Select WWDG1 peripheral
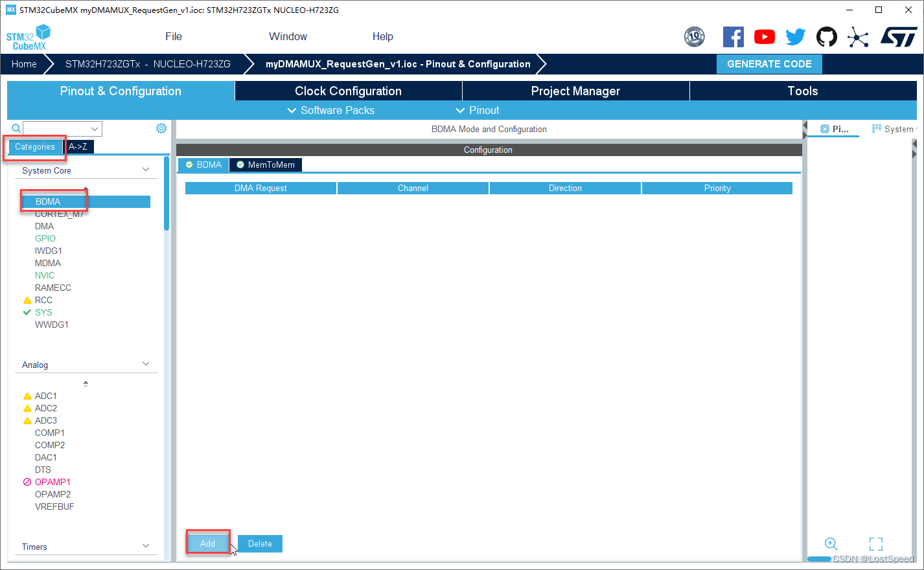This screenshot has width=924, height=570. [52, 325]
